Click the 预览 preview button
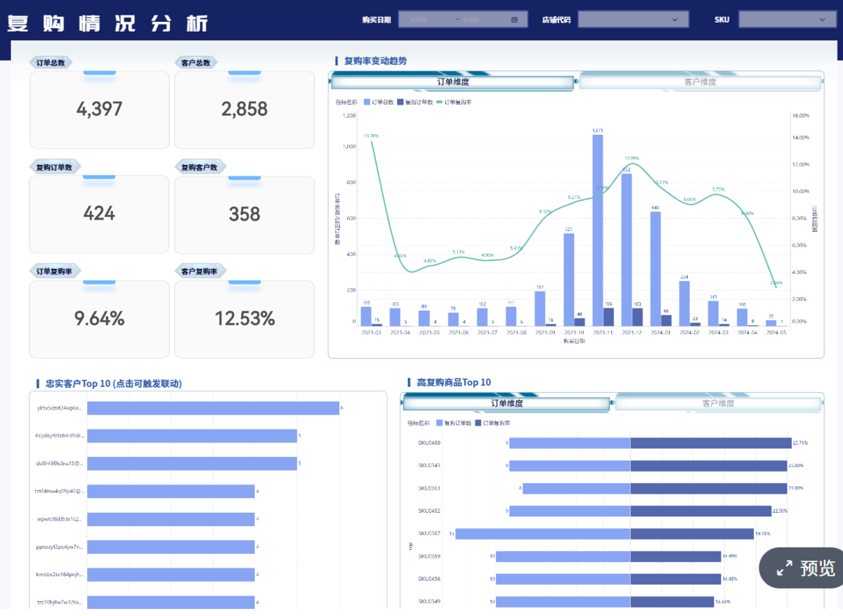843x616 pixels. [x=802, y=568]
